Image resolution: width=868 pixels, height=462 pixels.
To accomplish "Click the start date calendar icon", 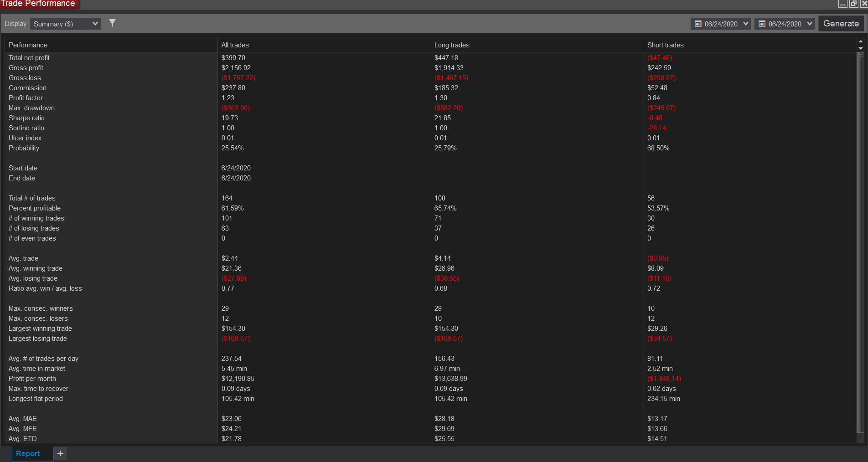I will pyautogui.click(x=698, y=24).
